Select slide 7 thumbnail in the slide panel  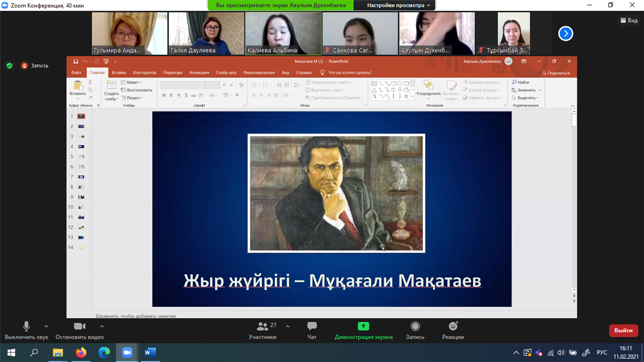pyautogui.click(x=81, y=177)
